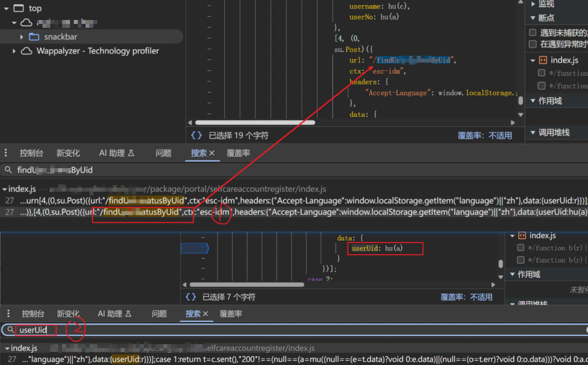Tick first */function breakpoint checkbox in upper panel
Viewport: 588px width, 365px height.
point(542,73)
